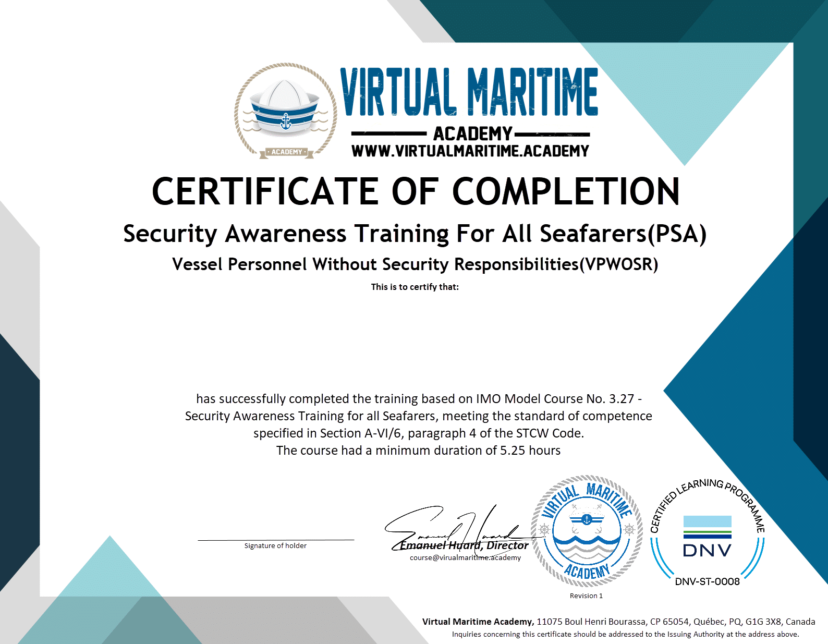Click the 5.25 hours course duration line
The width and height of the screenshot is (828, 644).
(418, 451)
